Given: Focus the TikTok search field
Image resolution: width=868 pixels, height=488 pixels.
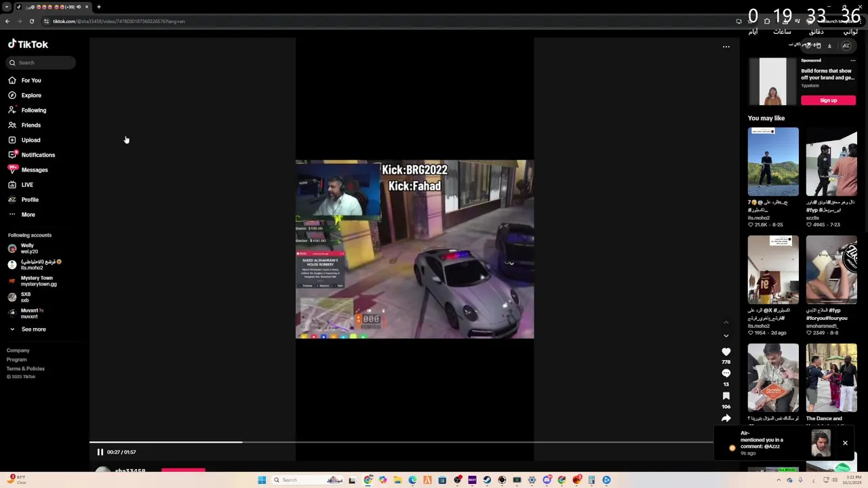Looking at the screenshot, I should [41, 62].
